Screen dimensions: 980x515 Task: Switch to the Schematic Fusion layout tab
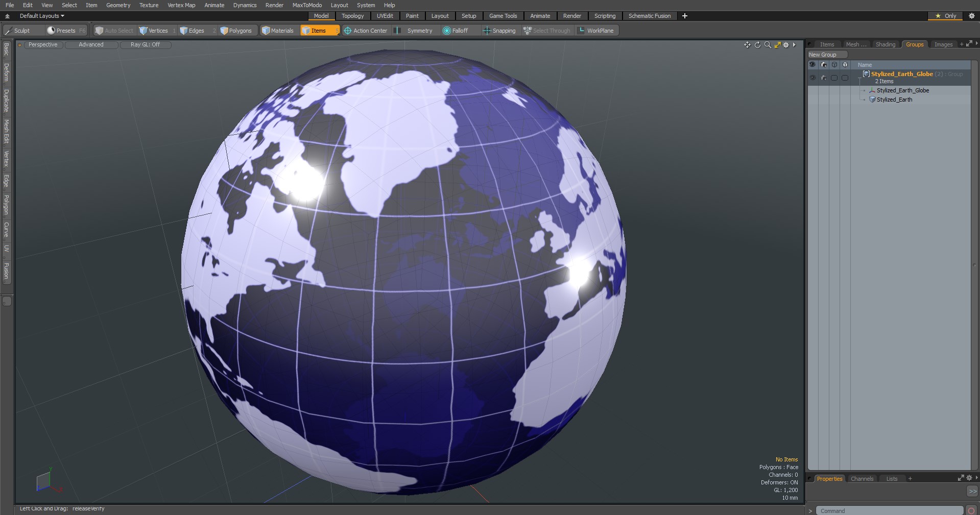point(650,16)
